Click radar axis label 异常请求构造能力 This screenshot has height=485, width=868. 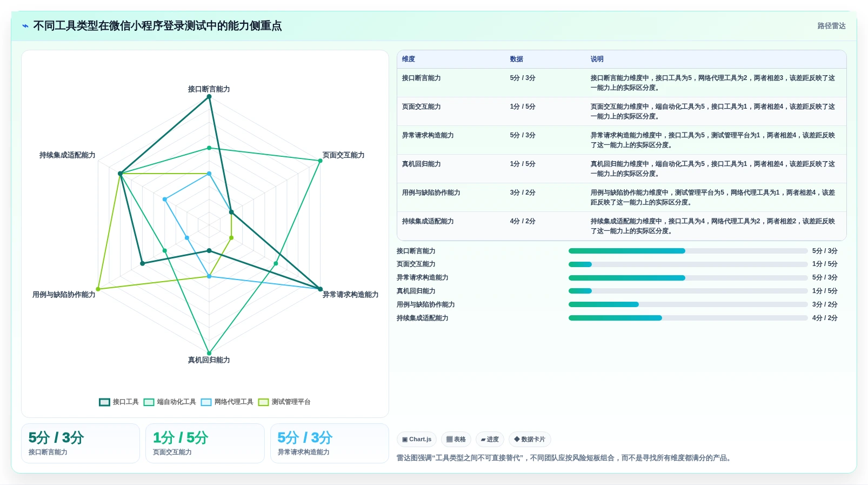[350, 295]
